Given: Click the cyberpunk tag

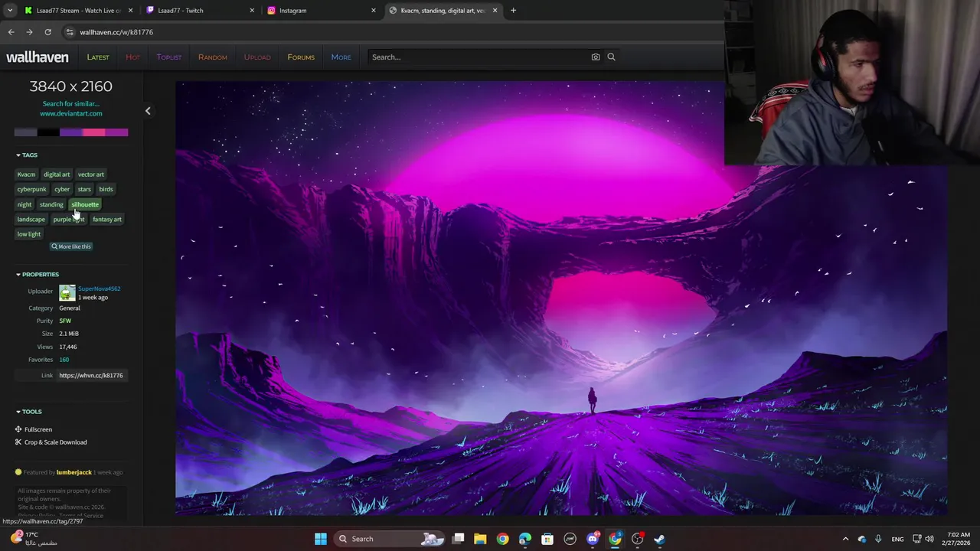Looking at the screenshot, I should coord(31,189).
